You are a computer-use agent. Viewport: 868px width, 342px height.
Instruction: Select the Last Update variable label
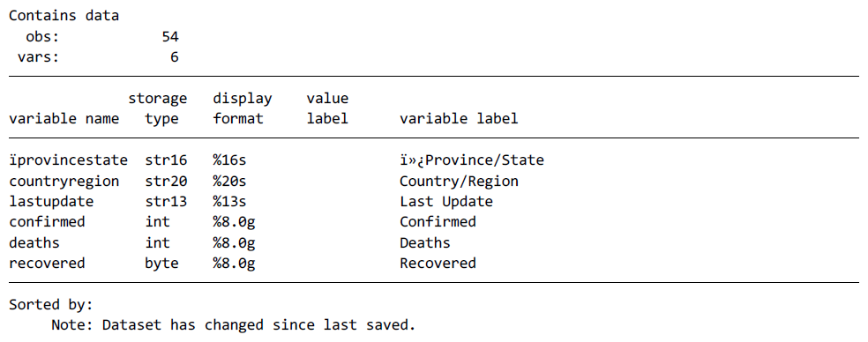click(446, 202)
